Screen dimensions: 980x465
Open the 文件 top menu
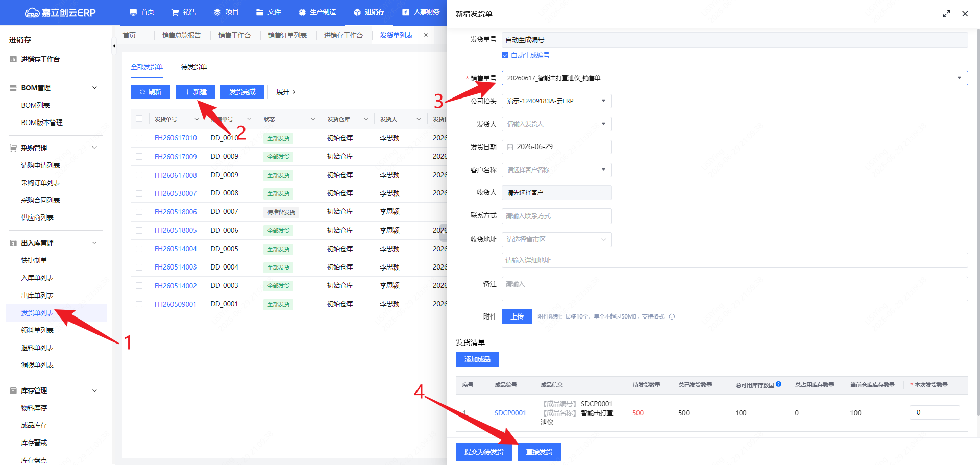[x=268, y=12]
